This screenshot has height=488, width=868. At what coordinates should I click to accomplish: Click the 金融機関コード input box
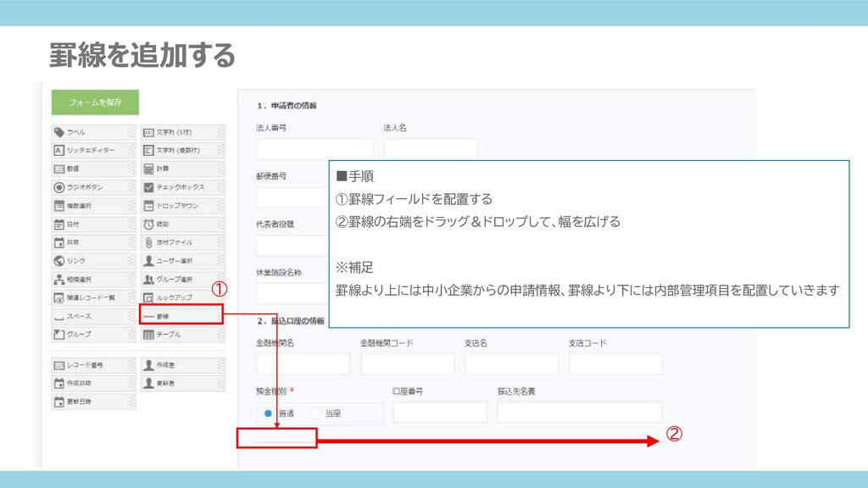[x=408, y=364]
